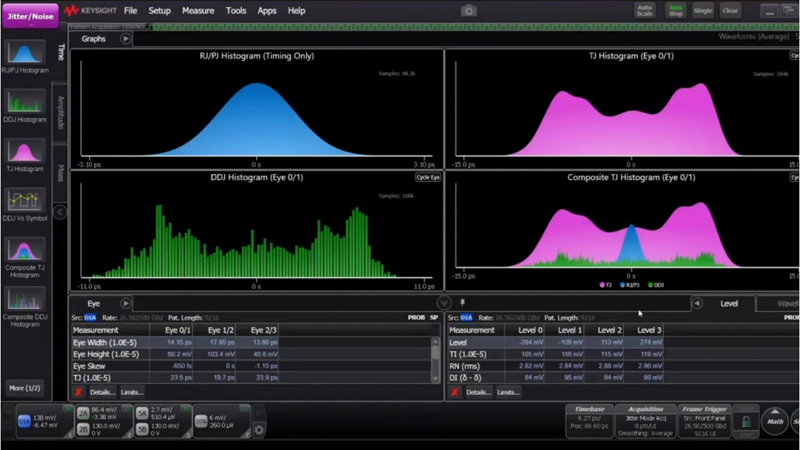Click left arrow beside Level tab
The height and width of the screenshot is (450, 800).
click(696, 303)
